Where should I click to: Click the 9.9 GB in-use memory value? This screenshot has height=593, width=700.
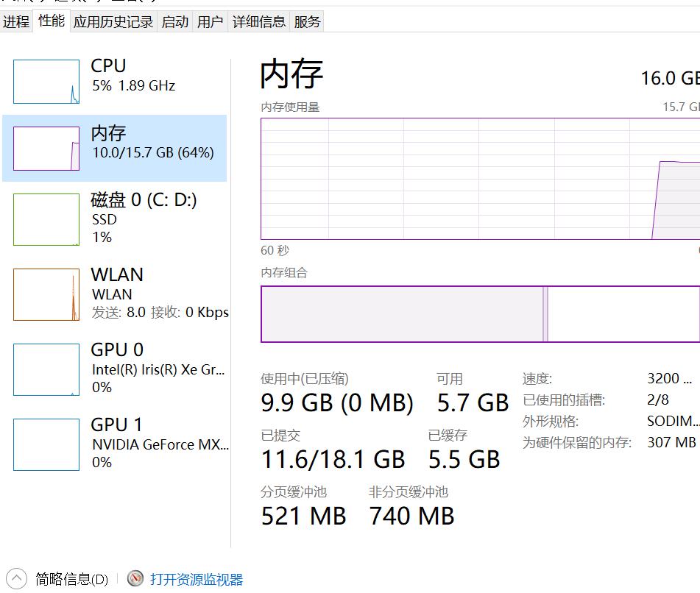[337, 402]
